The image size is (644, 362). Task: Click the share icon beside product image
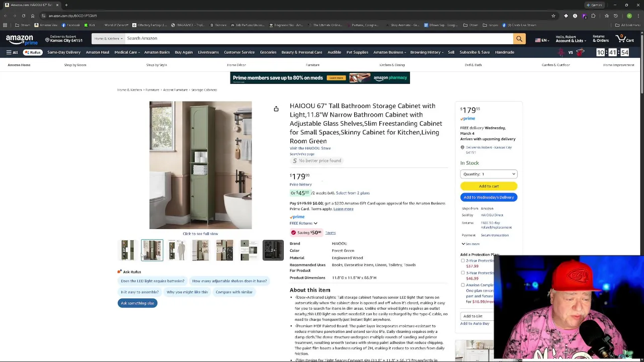(x=276, y=109)
